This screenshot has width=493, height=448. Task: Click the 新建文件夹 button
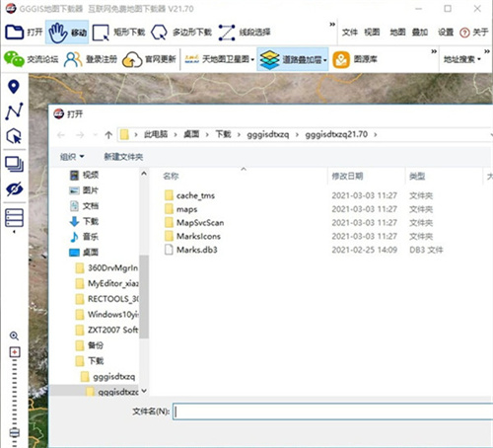pos(123,157)
